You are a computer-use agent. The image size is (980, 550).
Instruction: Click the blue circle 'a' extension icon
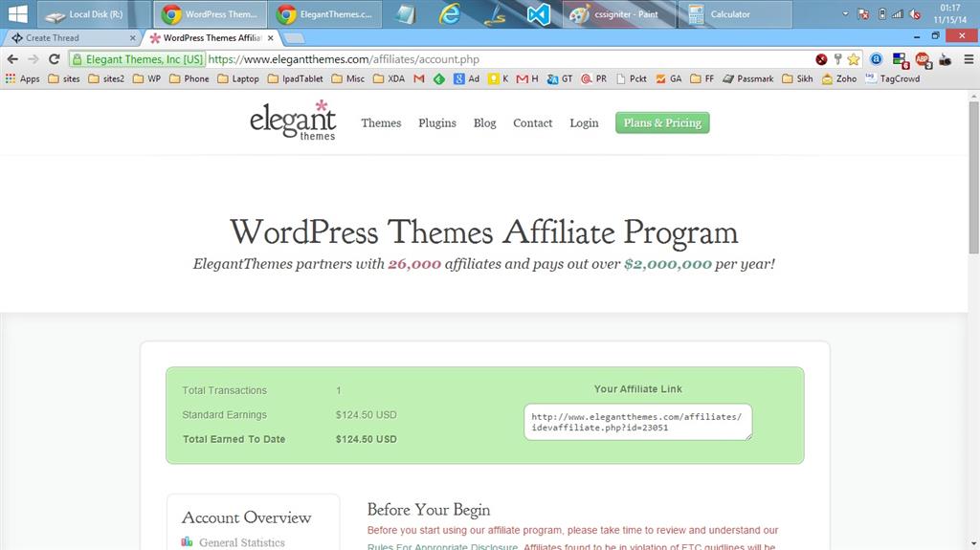877,59
